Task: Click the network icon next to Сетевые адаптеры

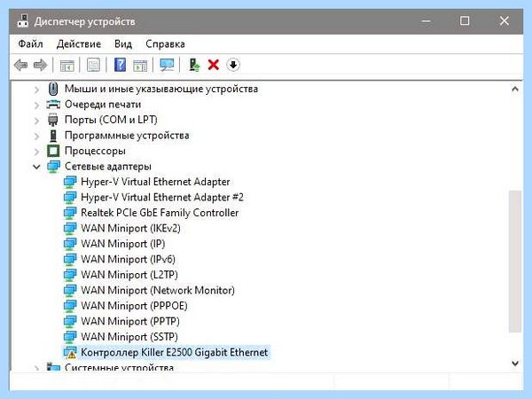Action: (x=53, y=167)
